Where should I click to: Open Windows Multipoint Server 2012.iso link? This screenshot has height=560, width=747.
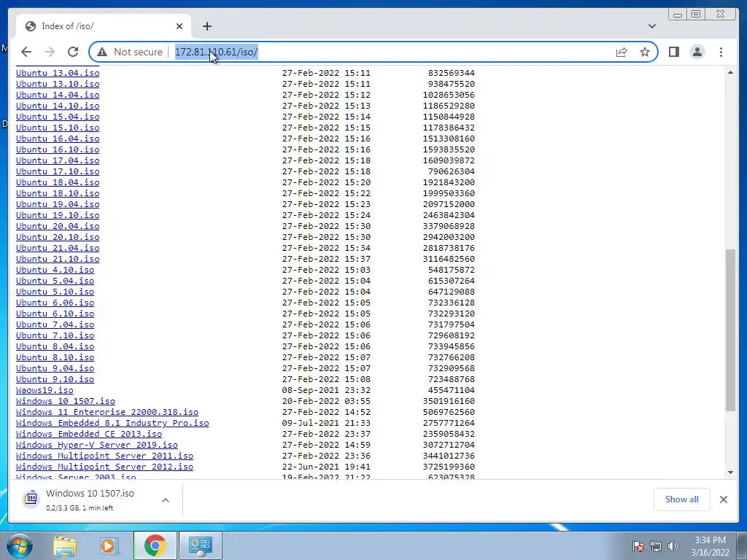pos(104,467)
